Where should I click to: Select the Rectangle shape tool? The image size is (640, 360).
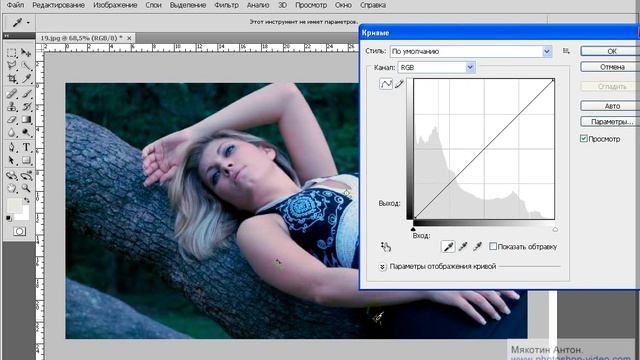[26, 160]
